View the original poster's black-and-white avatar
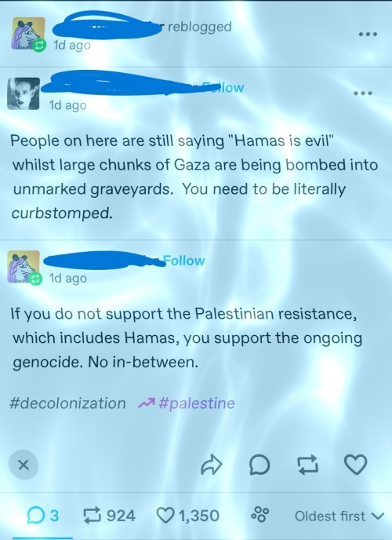 [x=24, y=93]
